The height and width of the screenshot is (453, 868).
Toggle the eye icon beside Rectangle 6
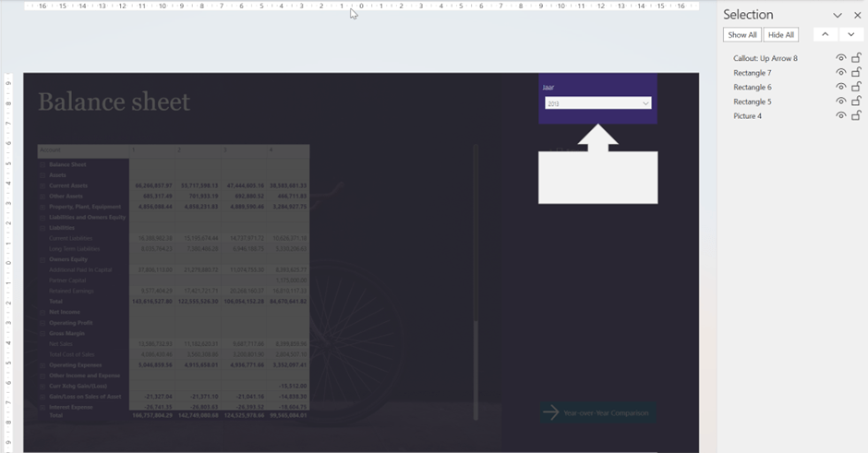coord(840,87)
